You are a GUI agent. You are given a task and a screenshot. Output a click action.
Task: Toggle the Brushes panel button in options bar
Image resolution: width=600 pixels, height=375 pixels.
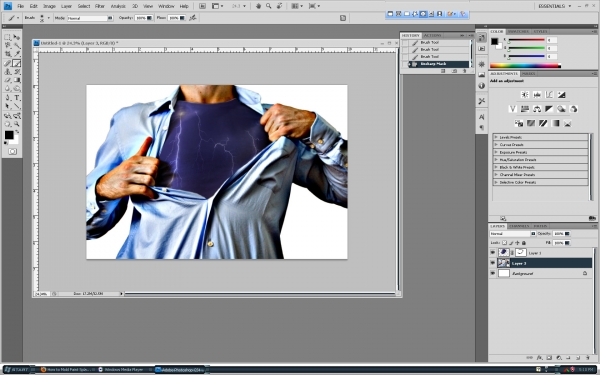click(343, 18)
